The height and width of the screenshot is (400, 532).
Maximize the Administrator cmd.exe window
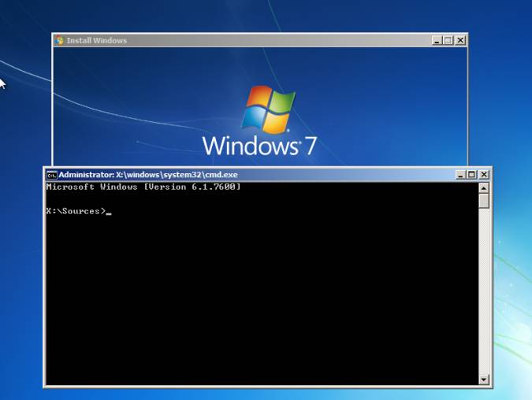(x=471, y=175)
